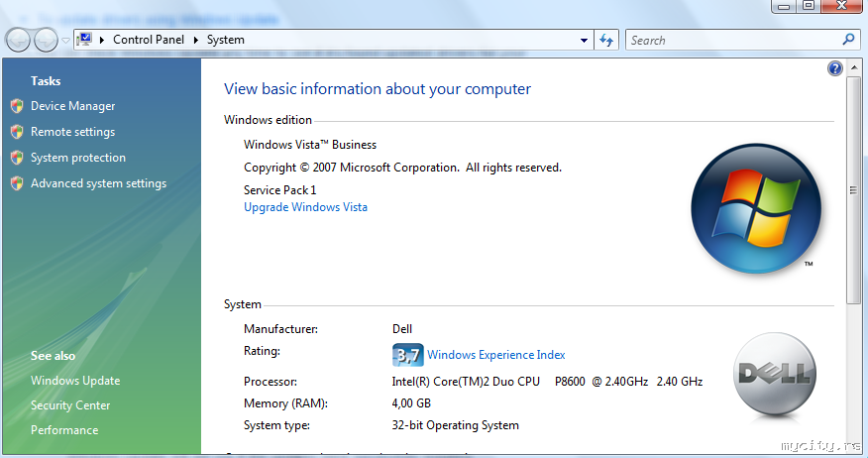Click the shield icon beside System protection
Image resolution: width=868 pixels, height=458 pixels.
[16, 158]
